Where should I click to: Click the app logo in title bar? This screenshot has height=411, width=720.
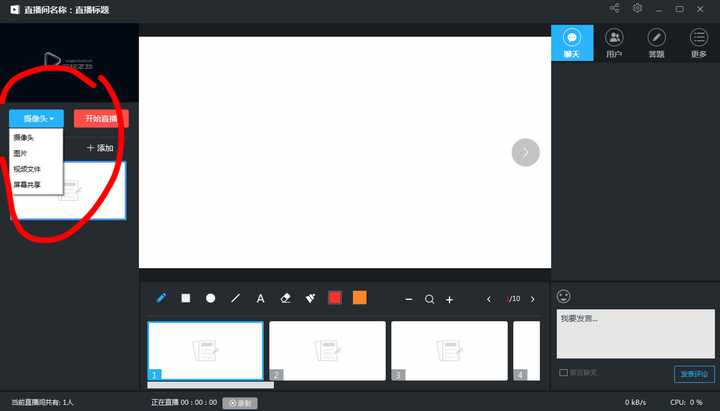click(x=15, y=10)
